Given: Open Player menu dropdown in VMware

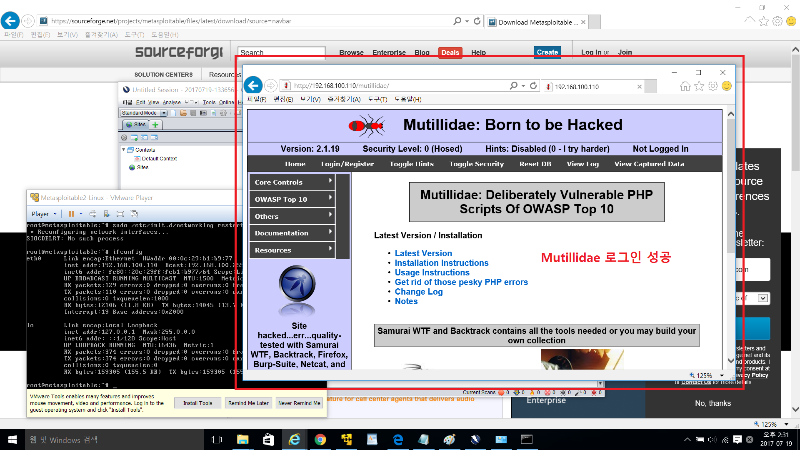Looking at the screenshot, I should pyautogui.click(x=44, y=214).
